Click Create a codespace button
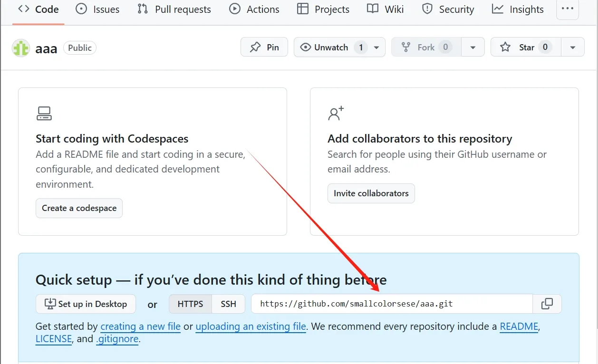This screenshot has height=364, width=598. (79, 208)
